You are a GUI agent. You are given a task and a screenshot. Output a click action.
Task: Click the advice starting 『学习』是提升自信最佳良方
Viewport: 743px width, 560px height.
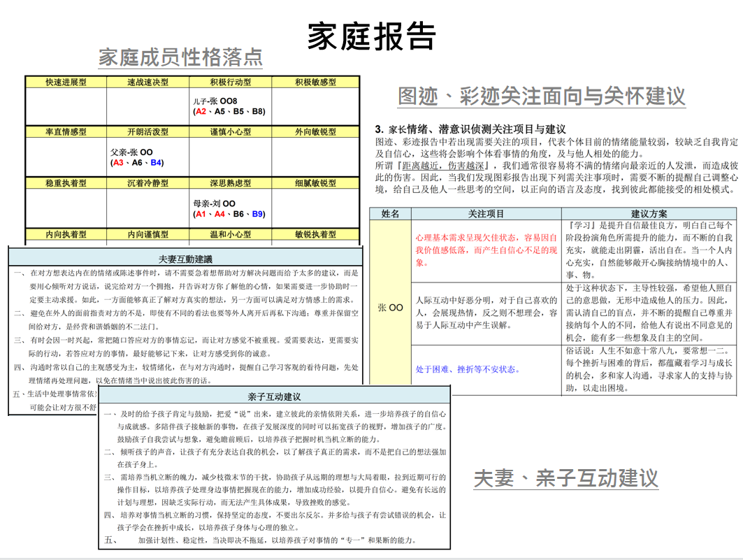(649, 250)
